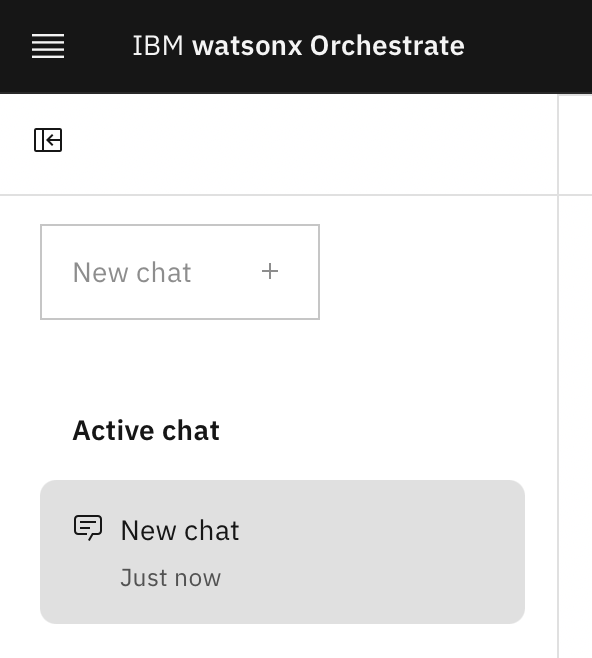This screenshot has height=658, width=592.
Task: Click the New chat label inside the button
Action: (x=132, y=272)
